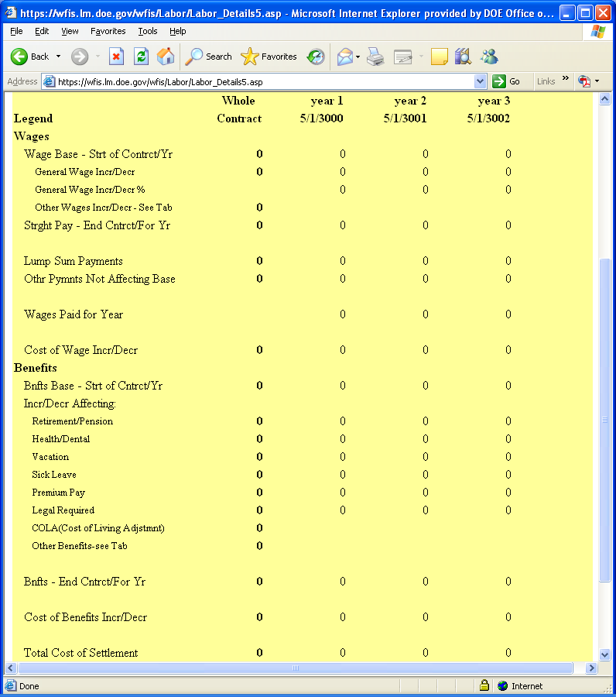Select the 'Retirement/Pension' row label
Screen dimensions: 616x697
coord(73,421)
